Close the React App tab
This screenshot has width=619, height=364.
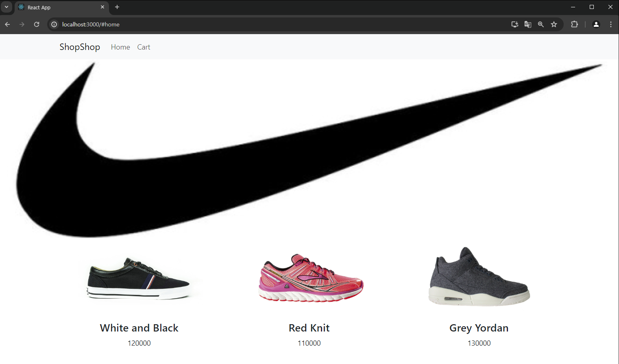(102, 7)
